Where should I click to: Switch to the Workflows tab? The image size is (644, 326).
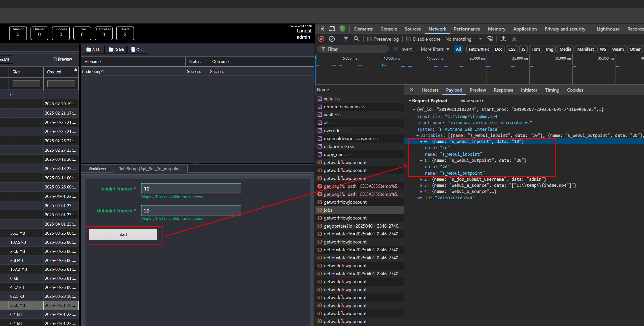(x=97, y=169)
